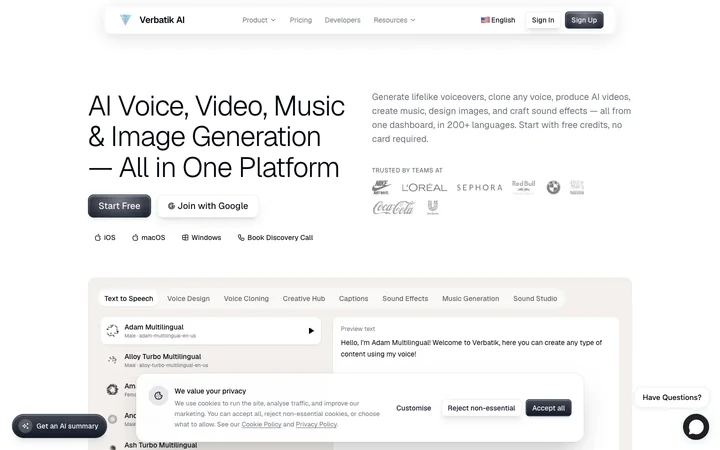Click the Unilever logo
This screenshot has width=720, height=450.
[x=433, y=208]
